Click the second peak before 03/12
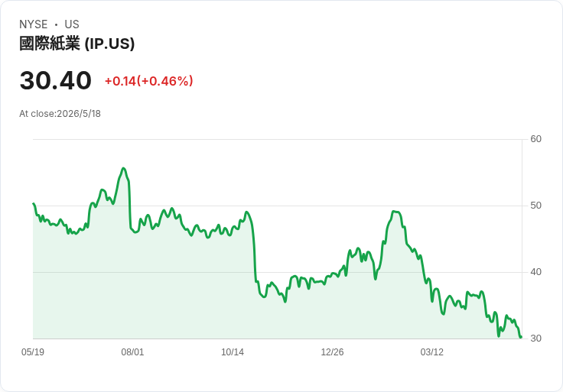 coord(395,212)
